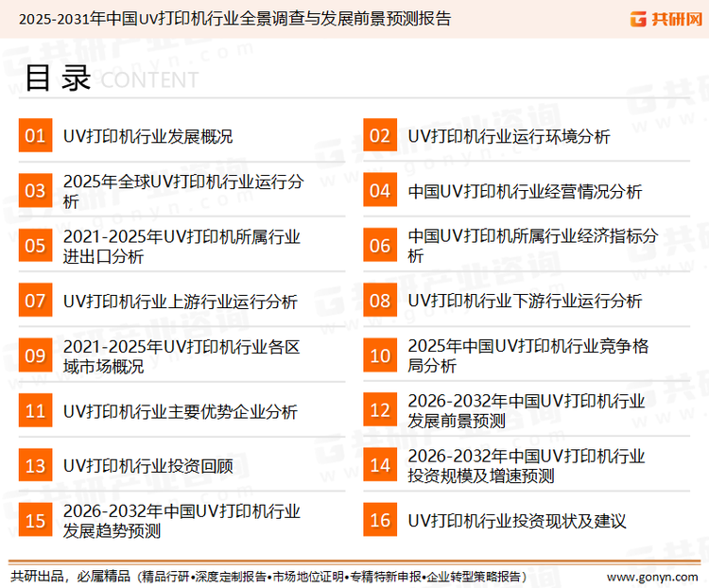Open the www.gonyn.com link in footer
Screen dimensions: 709x588
tap(652, 578)
